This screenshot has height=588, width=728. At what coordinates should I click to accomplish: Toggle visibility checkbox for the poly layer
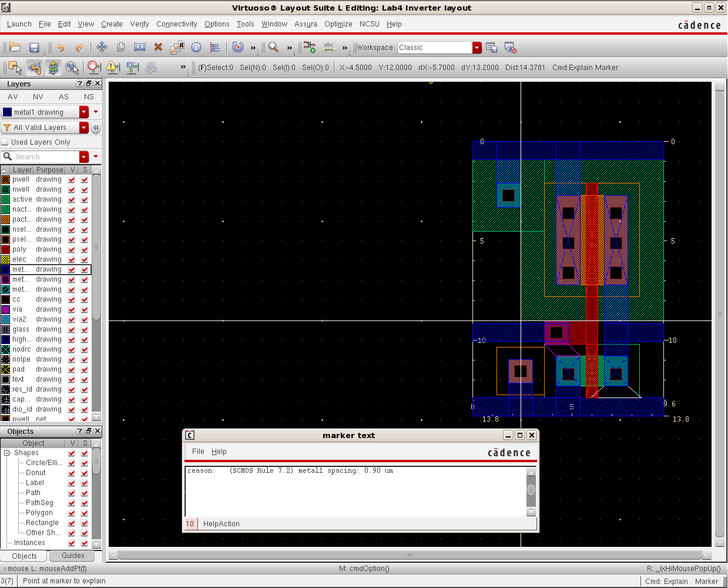71,249
